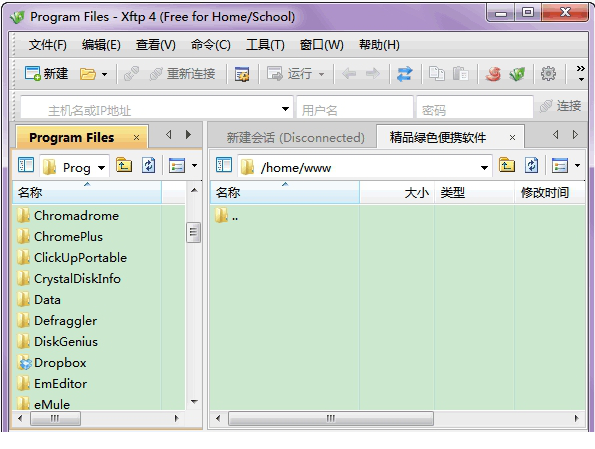This screenshot has height=449, width=595.
Task: Expand left pane view mode dropdown arrow
Action: tap(194, 165)
